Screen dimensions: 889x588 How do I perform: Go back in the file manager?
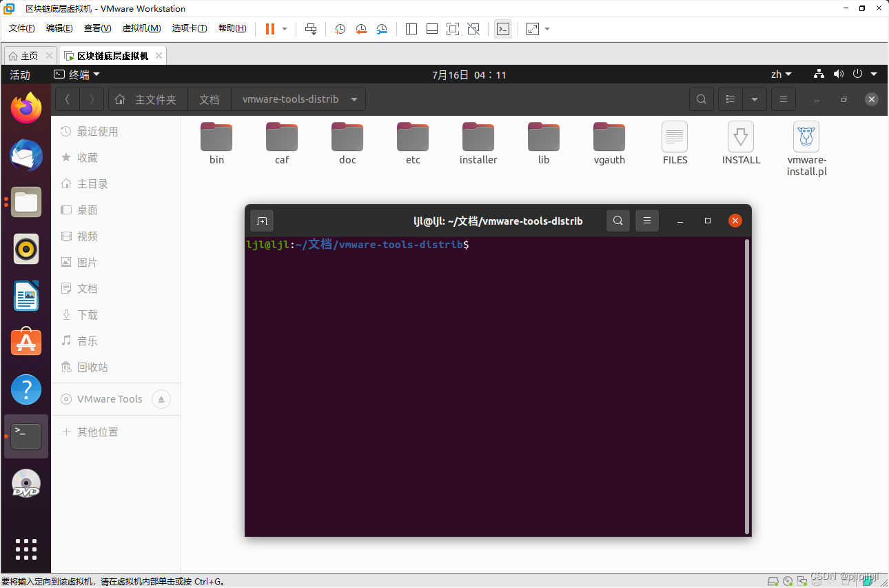(68, 99)
